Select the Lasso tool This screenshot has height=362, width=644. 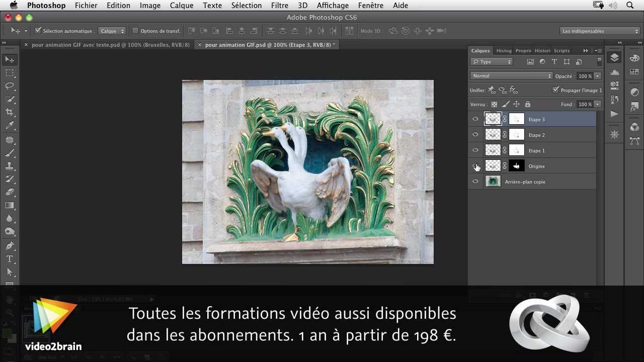(10, 86)
